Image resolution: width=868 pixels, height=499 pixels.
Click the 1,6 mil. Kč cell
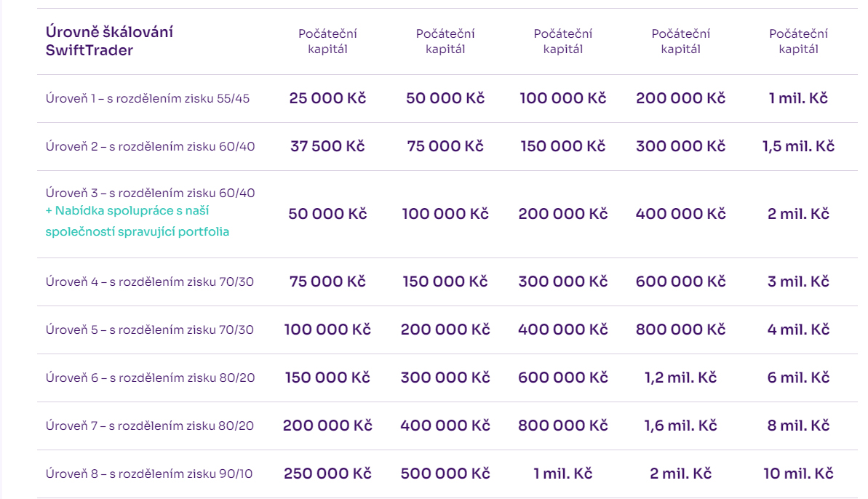click(x=680, y=426)
